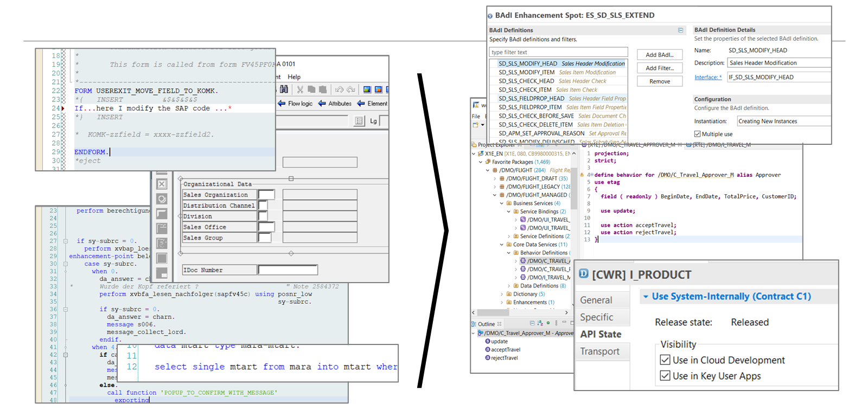Open the /DMO/I_TRAVEL_M editor tab
868x409 pixels.
(x=719, y=145)
